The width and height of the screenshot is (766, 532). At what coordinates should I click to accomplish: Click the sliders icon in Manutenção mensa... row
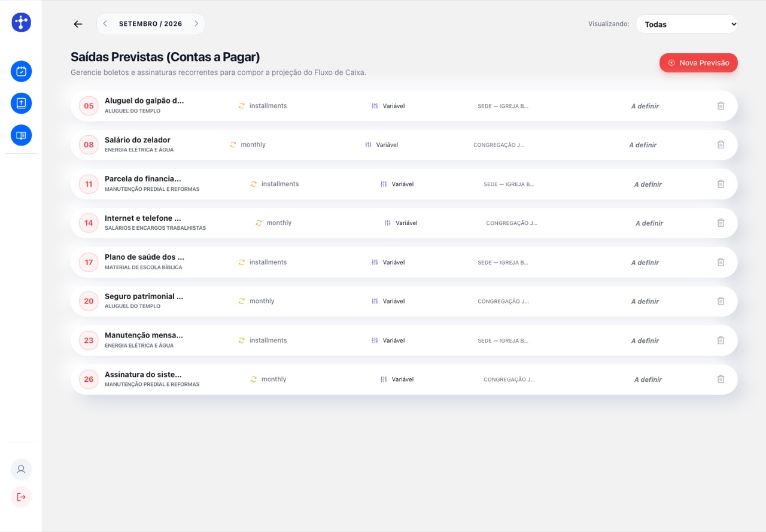375,341
